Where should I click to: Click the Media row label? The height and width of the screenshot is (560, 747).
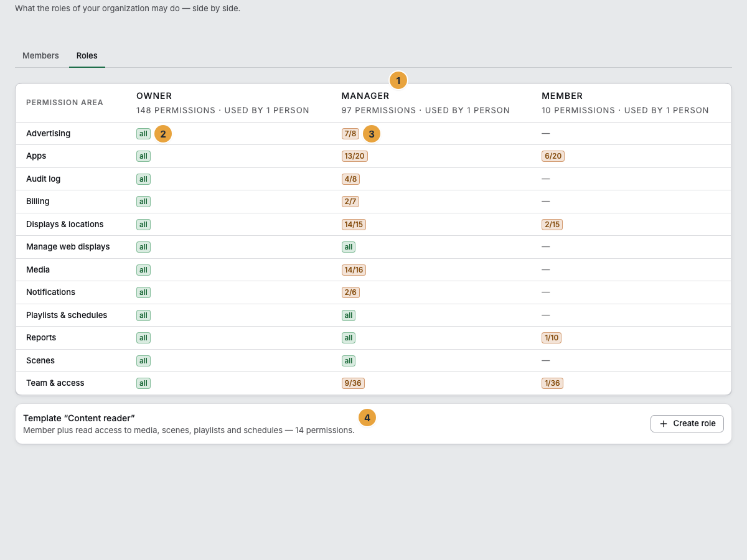click(38, 269)
